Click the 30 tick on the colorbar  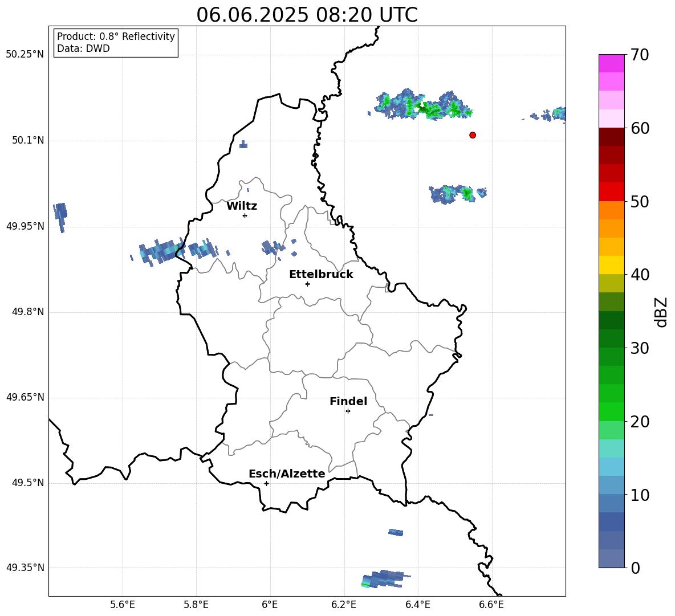click(640, 348)
